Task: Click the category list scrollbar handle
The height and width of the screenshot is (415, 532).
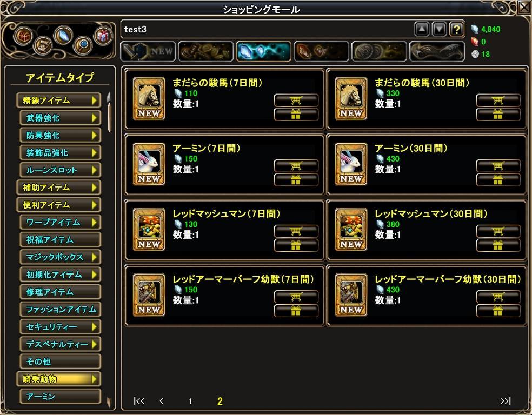Action: coord(109,112)
